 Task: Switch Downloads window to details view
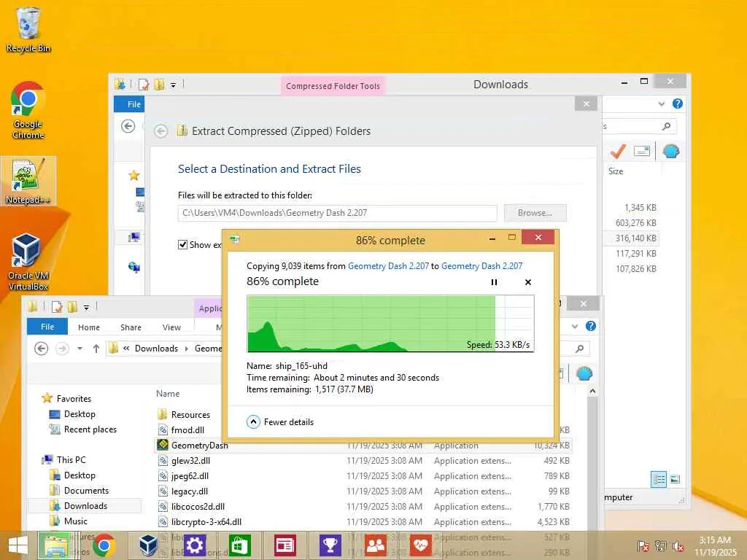coord(659,480)
